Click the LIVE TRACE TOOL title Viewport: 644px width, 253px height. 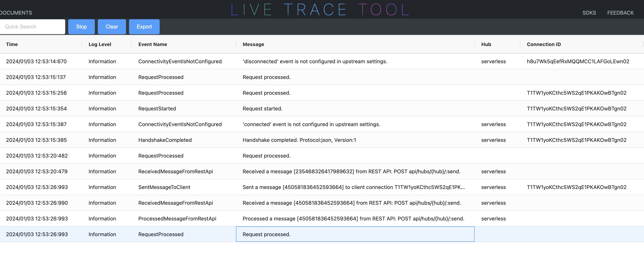(320, 10)
